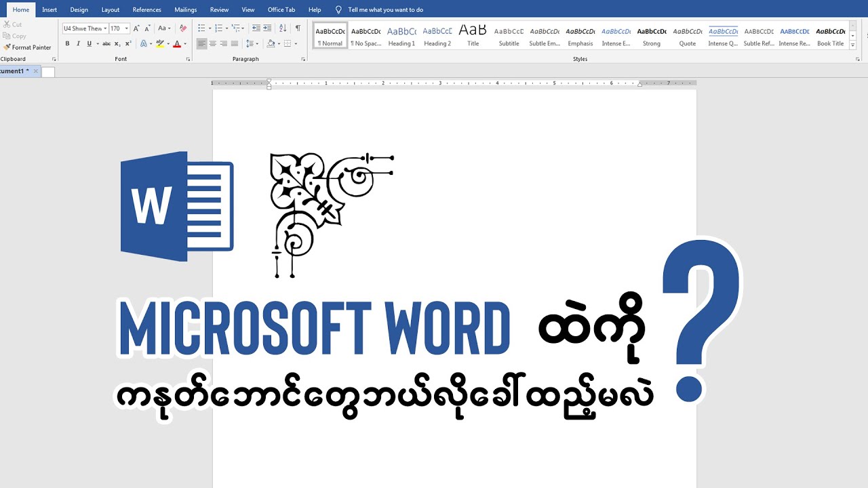
Task: Apply the Heading 1 style
Action: (401, 36)
